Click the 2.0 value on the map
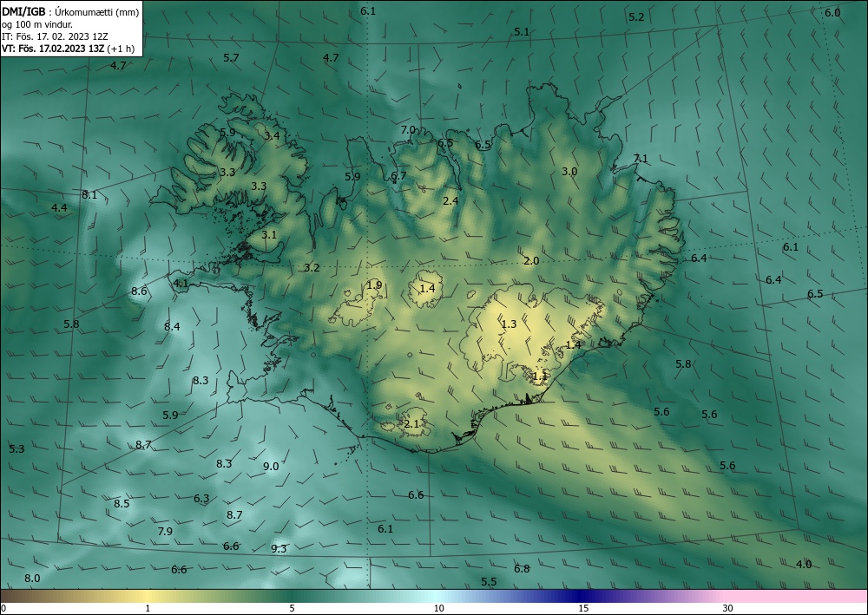This screenshot has height=615, width=868. pos(531,260)
